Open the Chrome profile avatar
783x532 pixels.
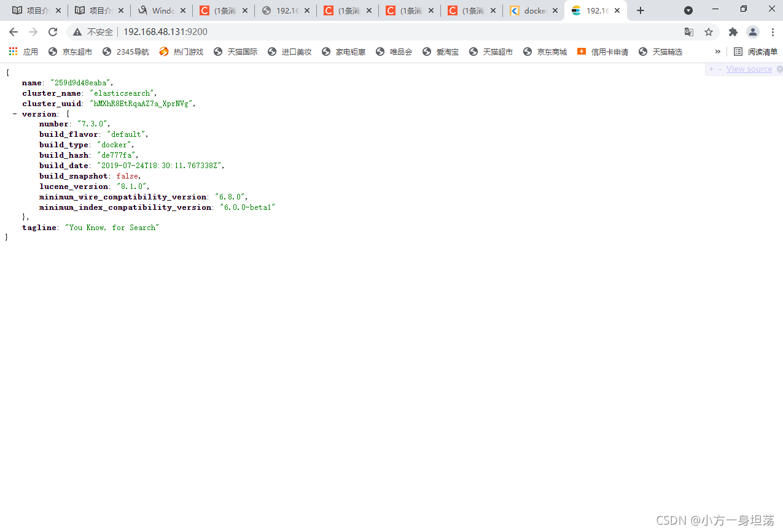click(x=753, y=32)
